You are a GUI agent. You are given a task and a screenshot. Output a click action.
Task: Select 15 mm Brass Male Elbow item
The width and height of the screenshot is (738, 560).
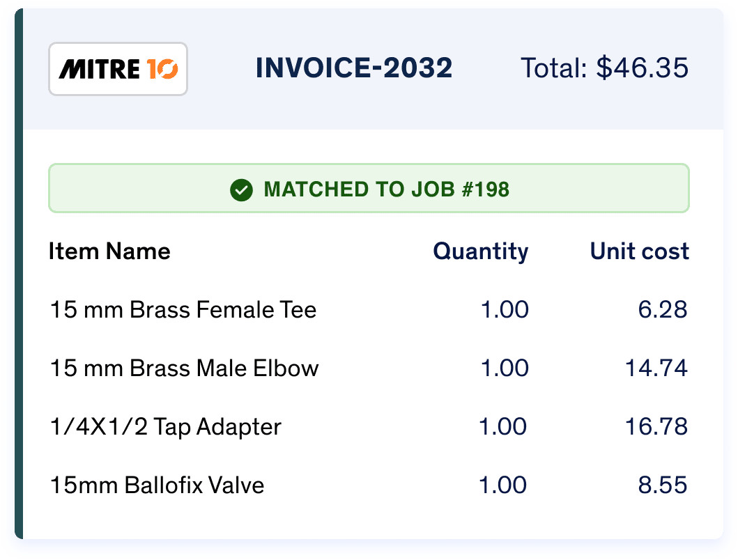tap(184, 368)
